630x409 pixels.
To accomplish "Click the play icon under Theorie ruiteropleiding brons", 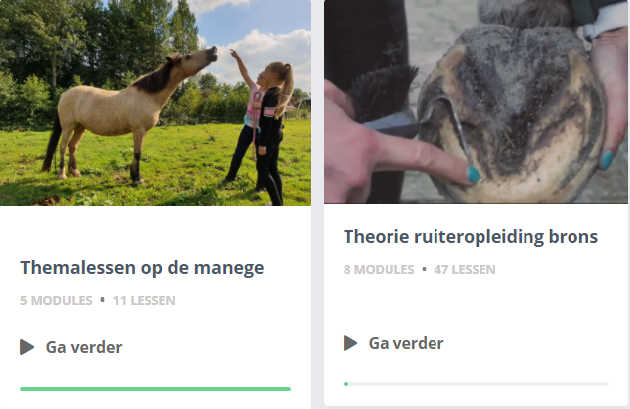I will 350,343.
